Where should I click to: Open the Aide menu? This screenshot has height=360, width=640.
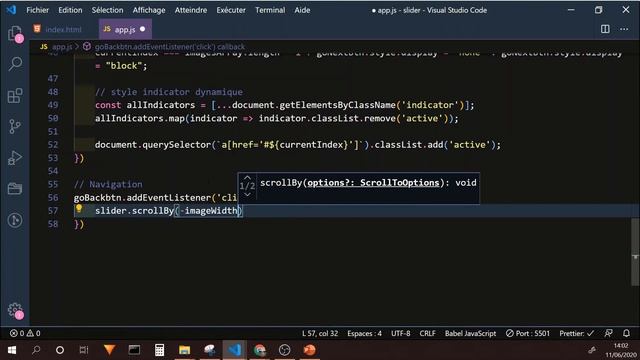pos(302,10)
